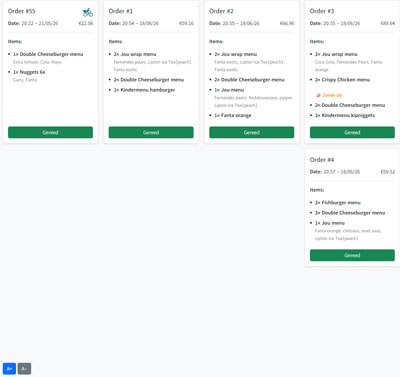Click 2× Kindermenu kipniggets in Order #3
The width and height of the screenshot is (400, 377).
345,115
